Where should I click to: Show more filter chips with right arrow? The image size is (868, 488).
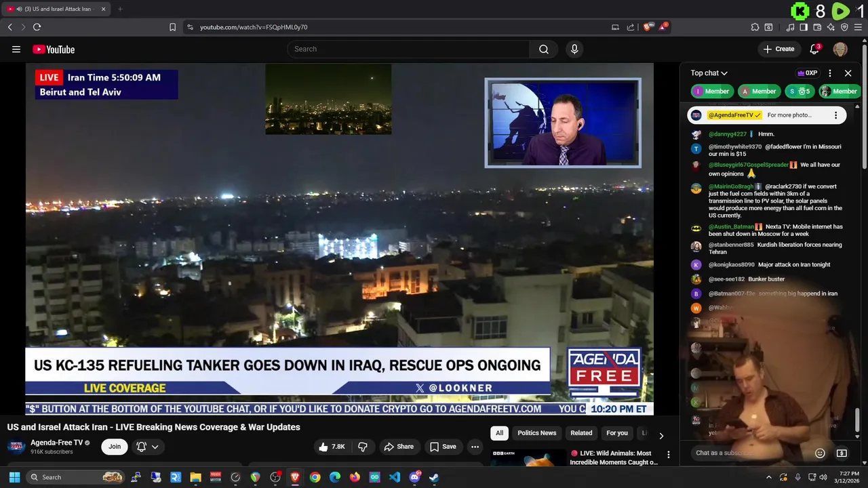[x=661, y=435]
